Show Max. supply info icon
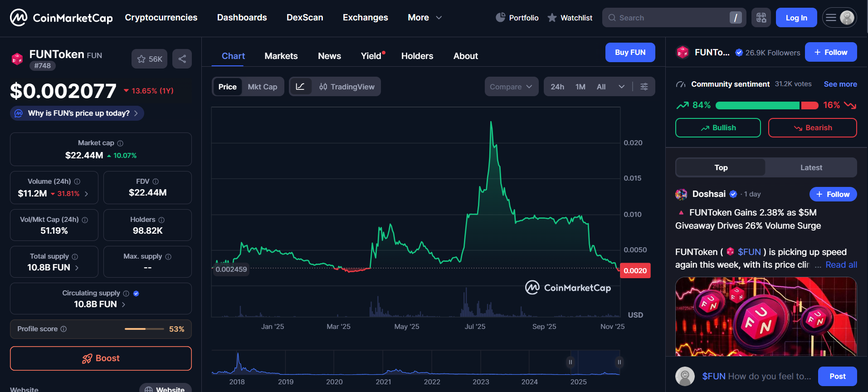 tap(168, 257)
